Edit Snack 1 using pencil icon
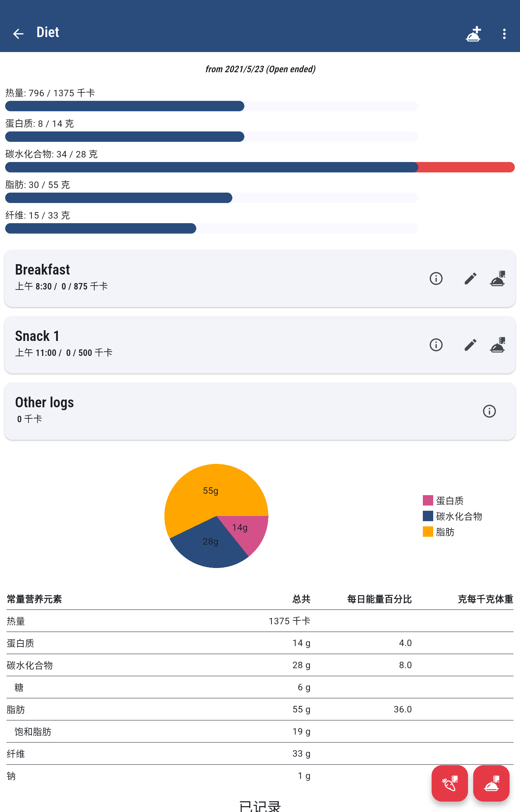This screenshot has height=812, width=520. pyautogui.click(x=470, y=345)
